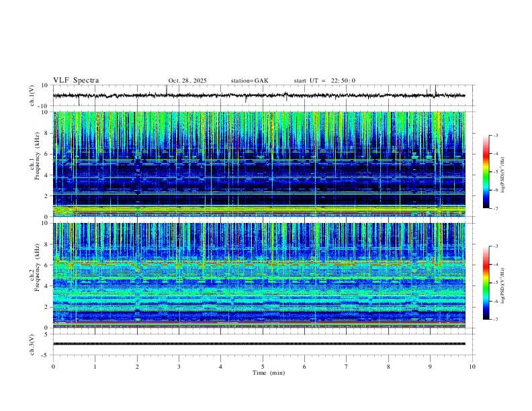
Task: Click the time-axis tick label "9"
Action: (430, 367)
